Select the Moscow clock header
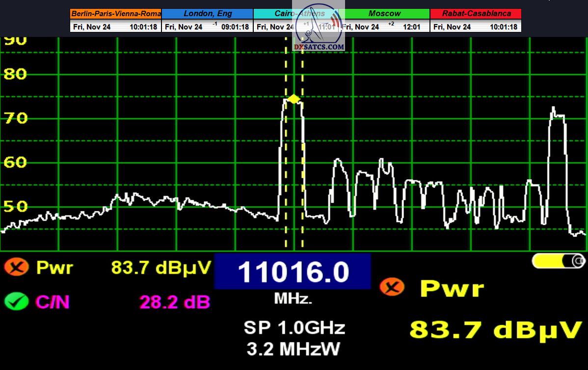588x370 pixels. pos(384,14)
